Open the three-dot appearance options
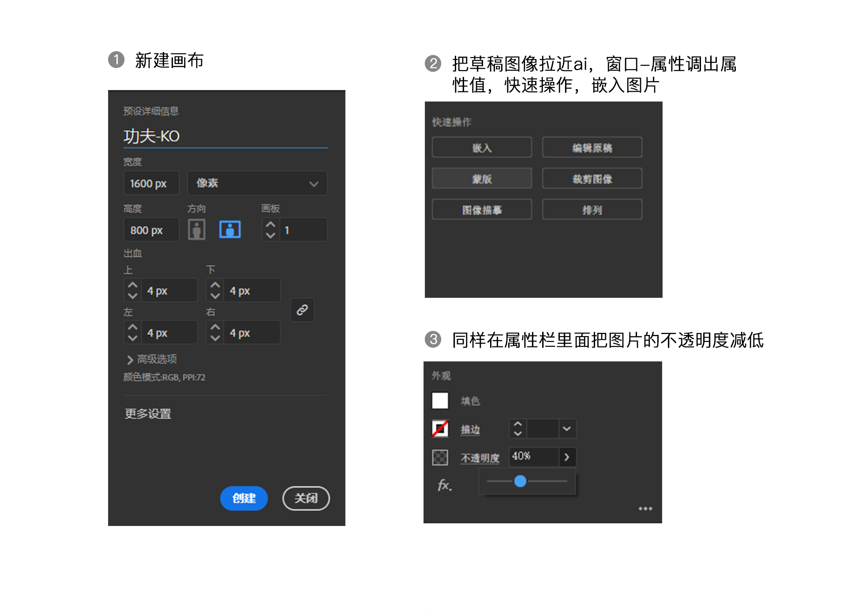 point(645,509)
